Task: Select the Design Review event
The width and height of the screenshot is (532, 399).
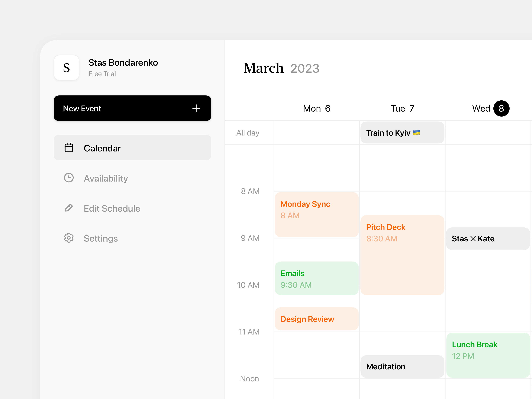Action: click(x=317, y=319)
